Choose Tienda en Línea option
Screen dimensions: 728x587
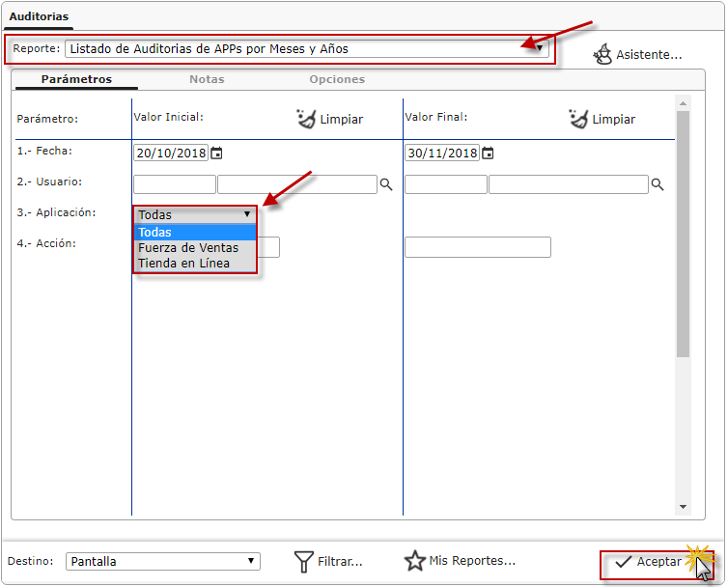point(184,263)
